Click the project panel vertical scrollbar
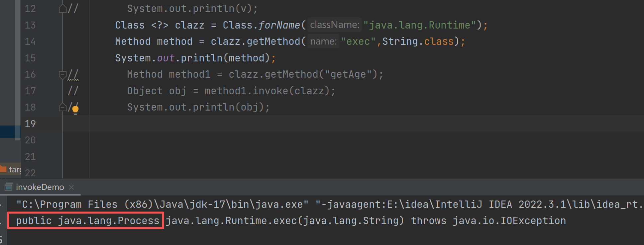The width and height of the screenshot is (644, 245). click(x=18, y=66)
